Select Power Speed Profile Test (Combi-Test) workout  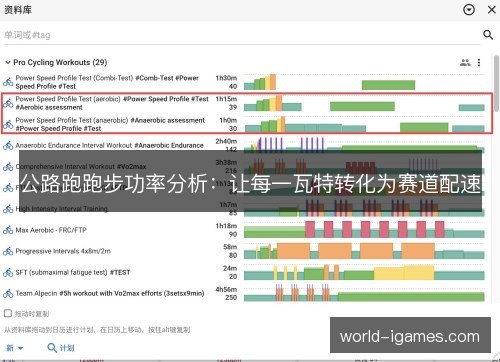coord(107,82)
